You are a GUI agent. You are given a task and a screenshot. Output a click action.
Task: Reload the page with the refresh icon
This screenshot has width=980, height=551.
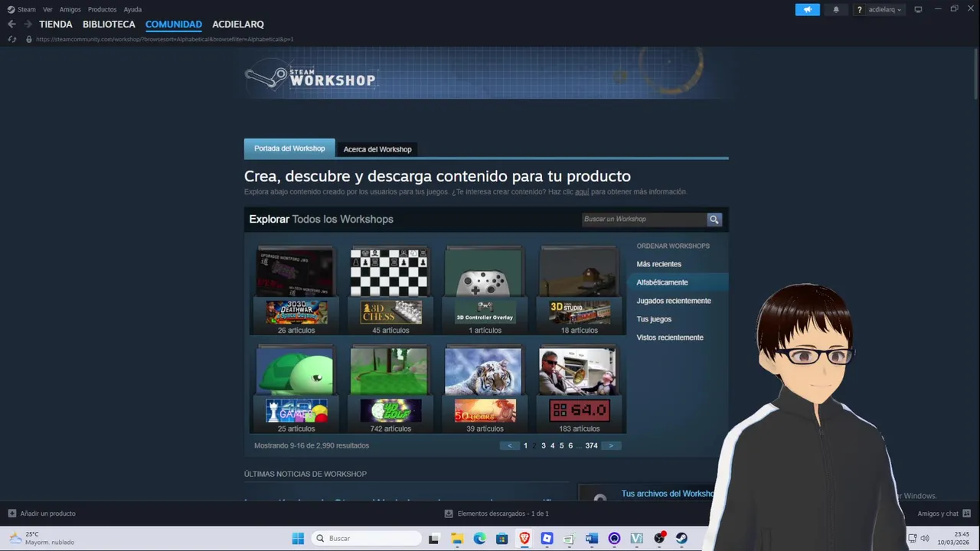coord(11,39)
